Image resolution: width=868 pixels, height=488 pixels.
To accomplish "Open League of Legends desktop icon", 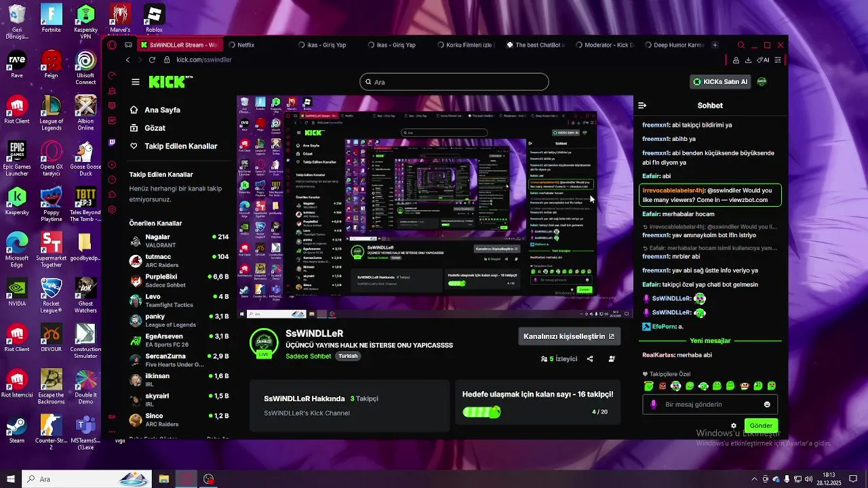I will (51, 113).
